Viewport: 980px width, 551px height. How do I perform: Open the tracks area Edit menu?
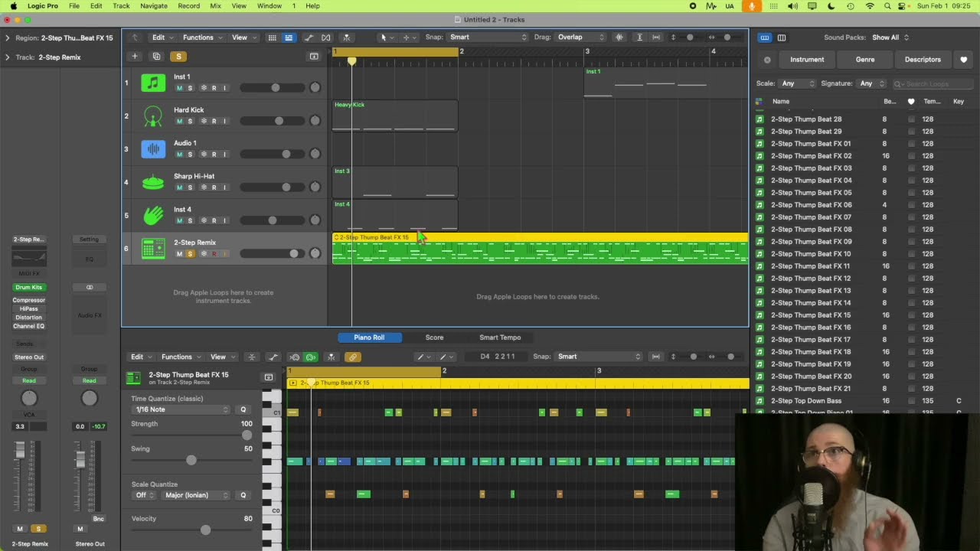point(162,37)
